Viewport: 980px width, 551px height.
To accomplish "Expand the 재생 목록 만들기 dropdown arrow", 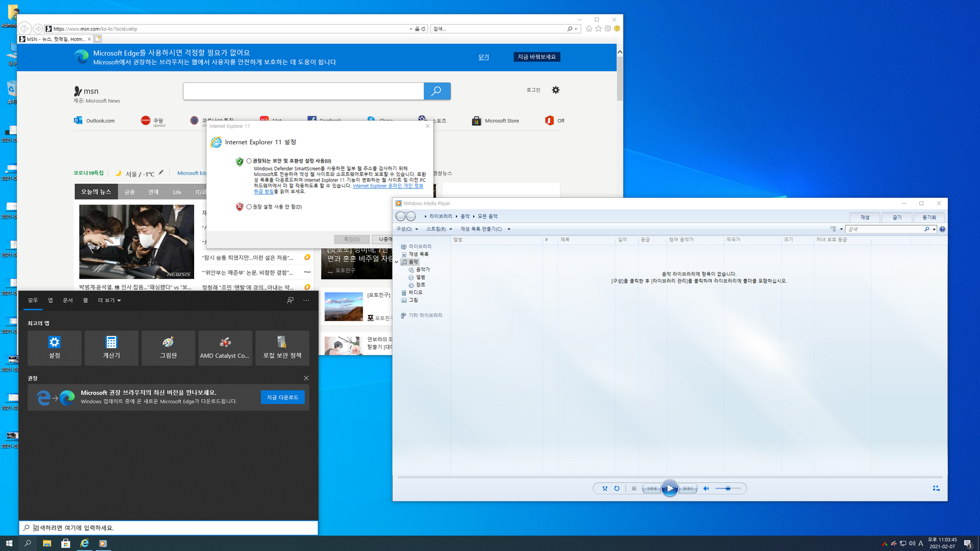I will 509,229.
